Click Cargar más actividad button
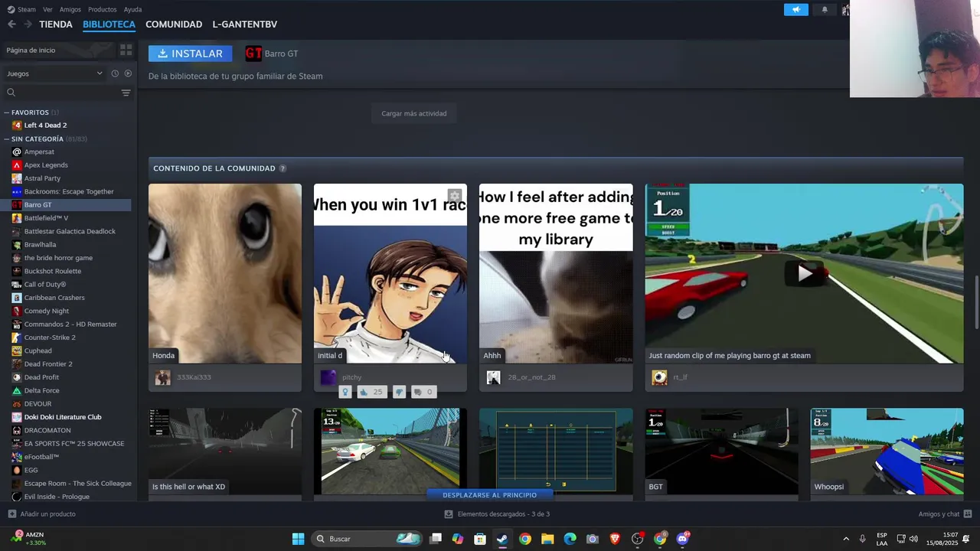Image resolution: width=980 pixels, height=551 pixels. [x=414, y=113]
